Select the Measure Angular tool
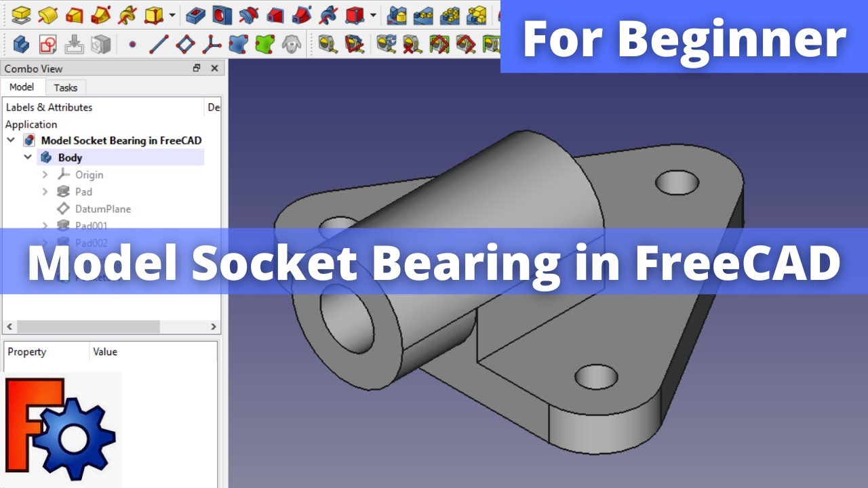868x488 pixels. (354, 45)
